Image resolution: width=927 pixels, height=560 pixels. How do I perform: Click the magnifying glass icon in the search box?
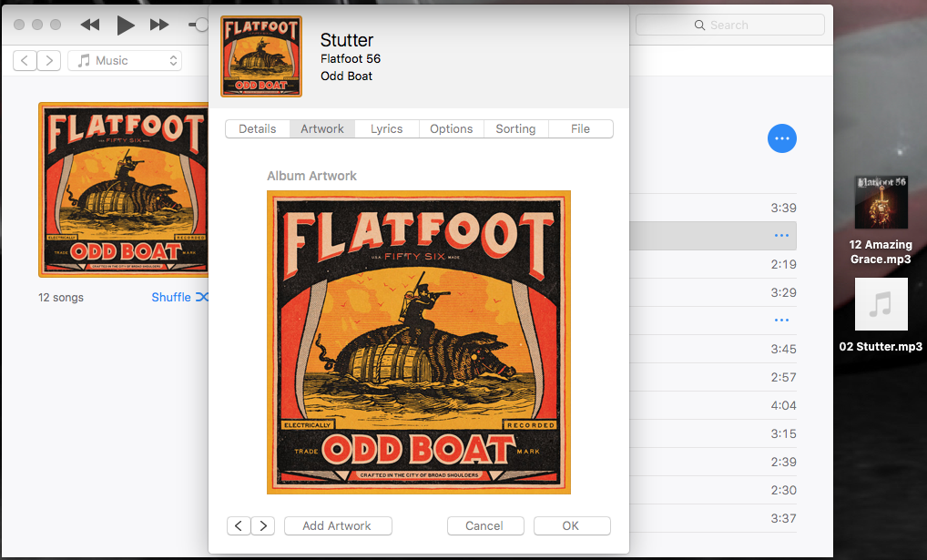tap(699, 25)
